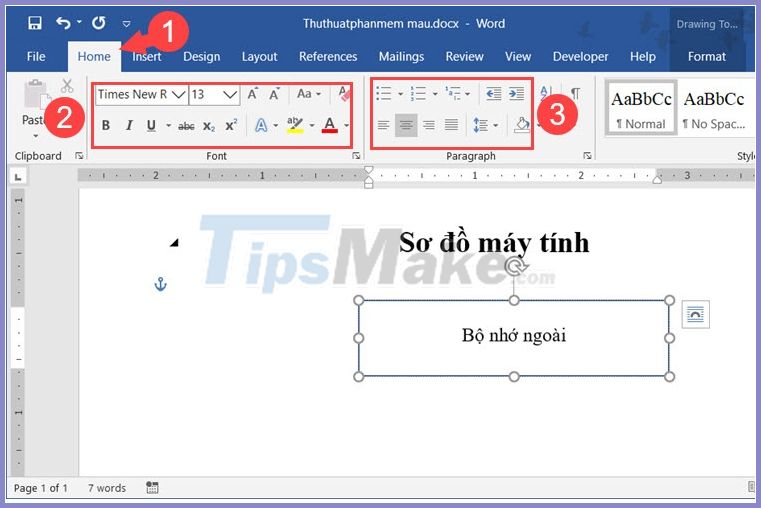Open the Review tab
761x508 pixels.
[x=464, y=57]
